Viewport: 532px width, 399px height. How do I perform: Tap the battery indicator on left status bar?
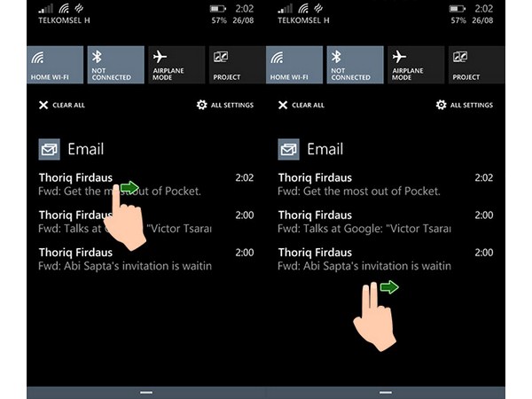point(218,9)
